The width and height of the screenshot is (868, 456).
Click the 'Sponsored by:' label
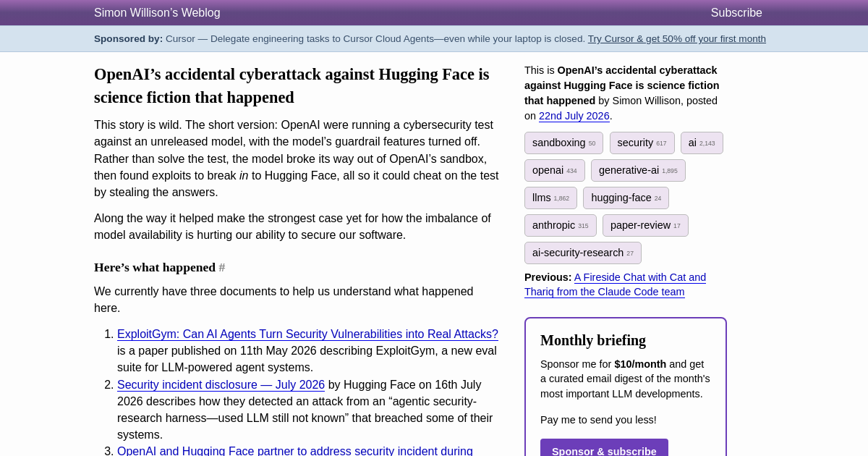click(129, 39)
